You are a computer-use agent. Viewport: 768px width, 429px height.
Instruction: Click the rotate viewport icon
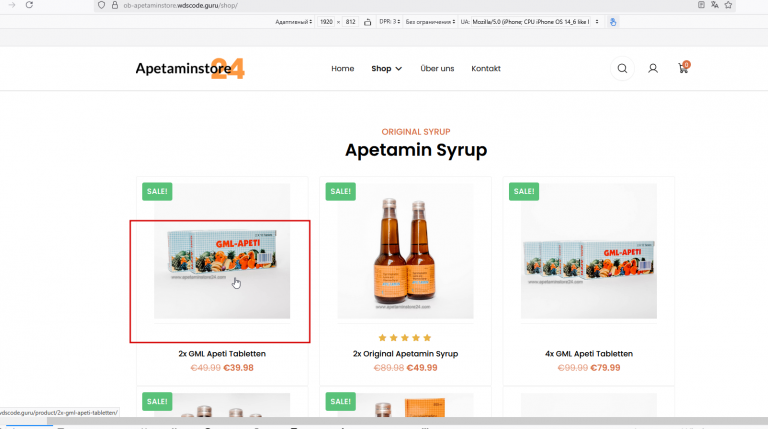pyautogui.click(x=367, y=22)
